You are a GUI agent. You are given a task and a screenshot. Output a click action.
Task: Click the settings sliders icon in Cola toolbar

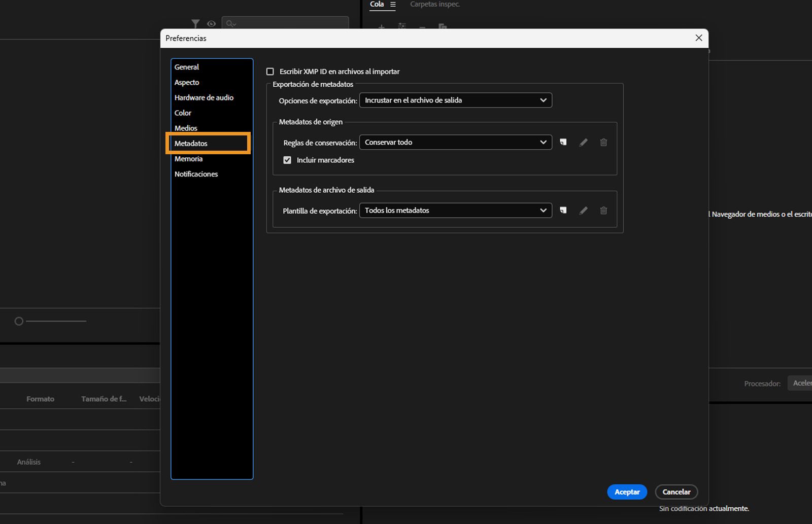tap(402, 26)
